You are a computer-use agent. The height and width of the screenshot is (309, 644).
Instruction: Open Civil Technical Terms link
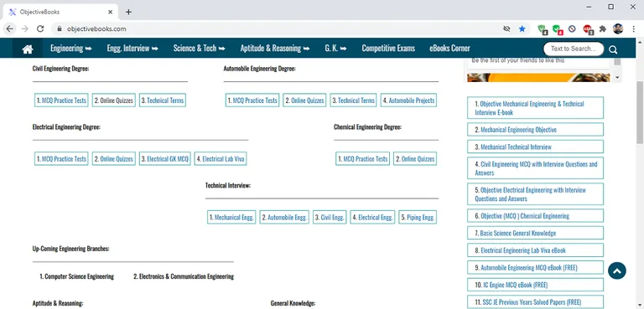[x=162, y=100]
